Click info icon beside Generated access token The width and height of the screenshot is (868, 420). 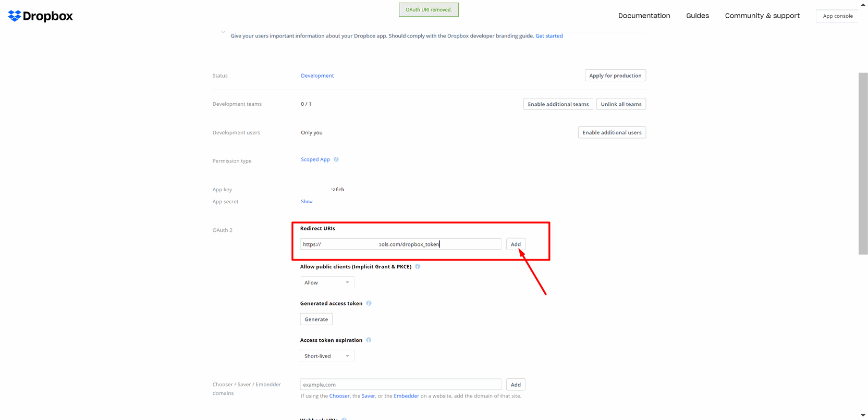point(369,303)
